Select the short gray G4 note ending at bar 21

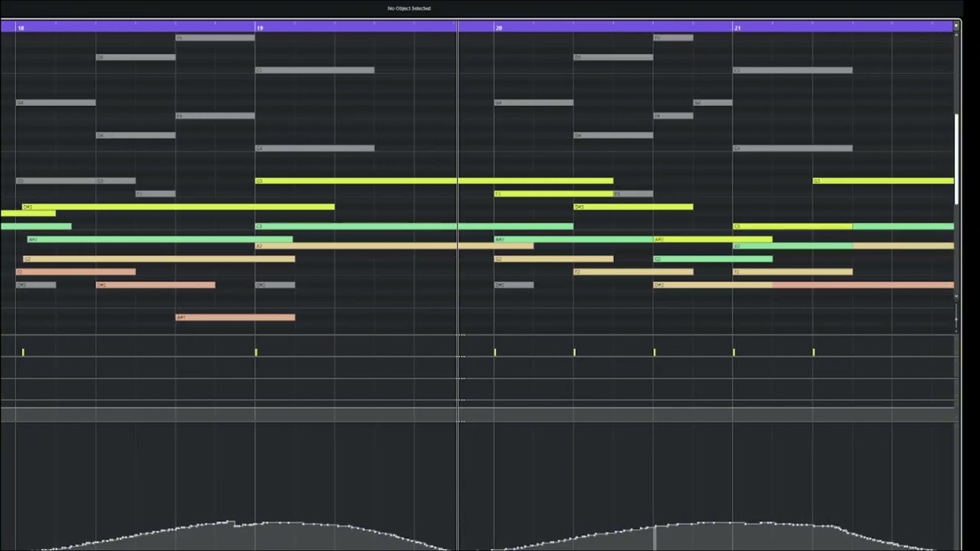pyautogui.click(x=713, y=103)
